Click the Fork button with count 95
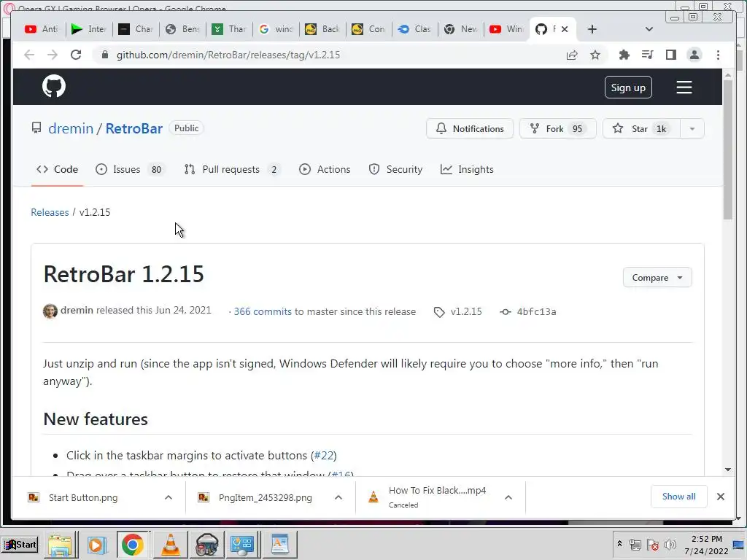This screenshot has height=560, width=747. [557, 128]
